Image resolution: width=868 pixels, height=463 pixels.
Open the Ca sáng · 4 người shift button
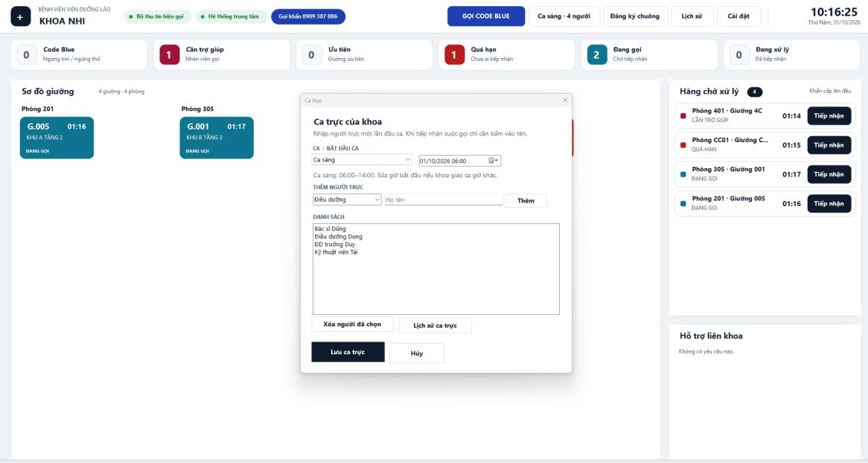(x=564, y=16)
